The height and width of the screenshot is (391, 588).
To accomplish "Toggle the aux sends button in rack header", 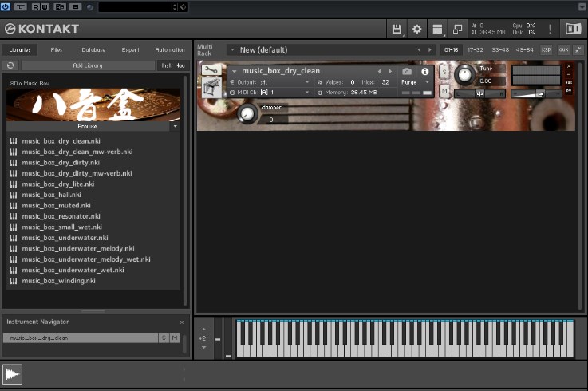I will click(x=563, y=50).
